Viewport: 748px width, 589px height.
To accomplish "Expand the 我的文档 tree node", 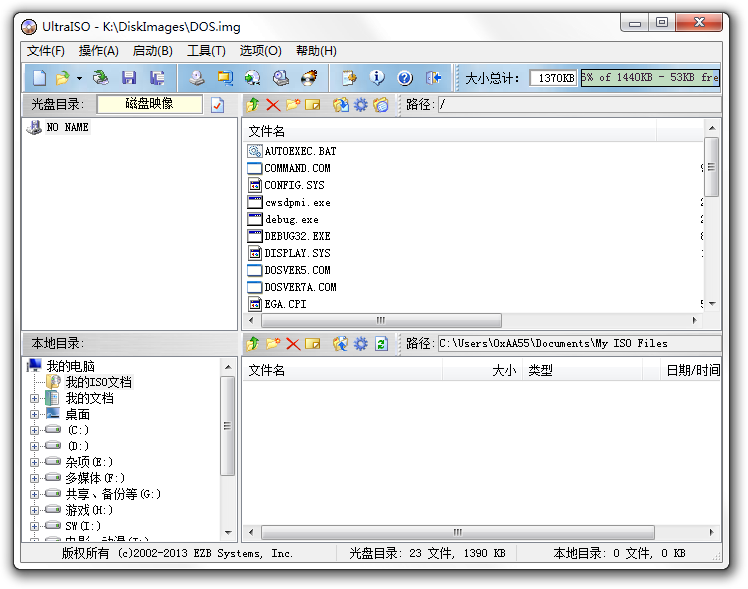I will 35,398.
